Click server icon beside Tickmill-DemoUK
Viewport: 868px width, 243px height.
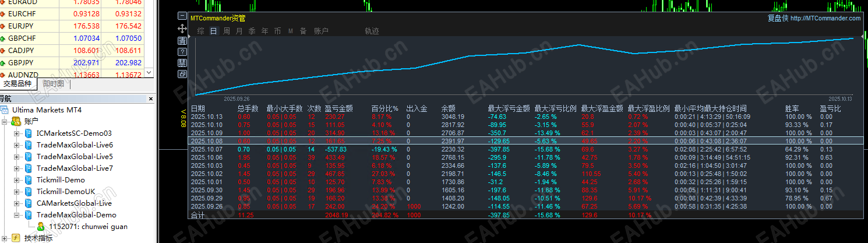click(x=29, y=192)
